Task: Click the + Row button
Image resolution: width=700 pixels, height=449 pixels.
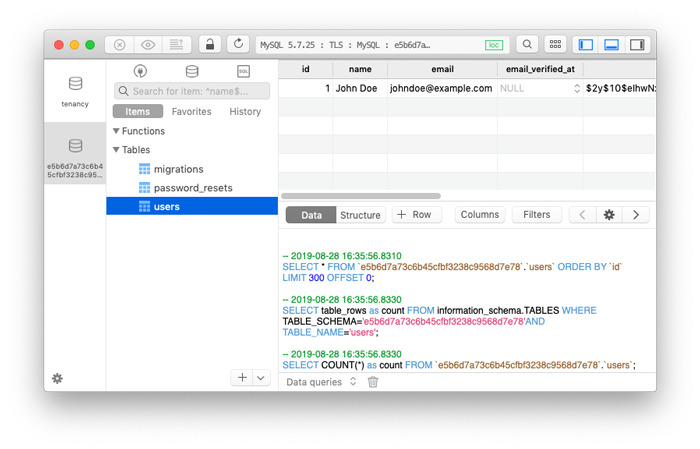Action: click(417, 215)
